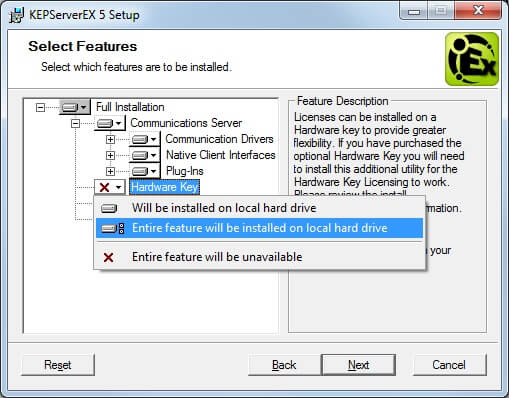
Task: Open Native Client Interfaces feature state dropdown
Action: tap(145, 155)
